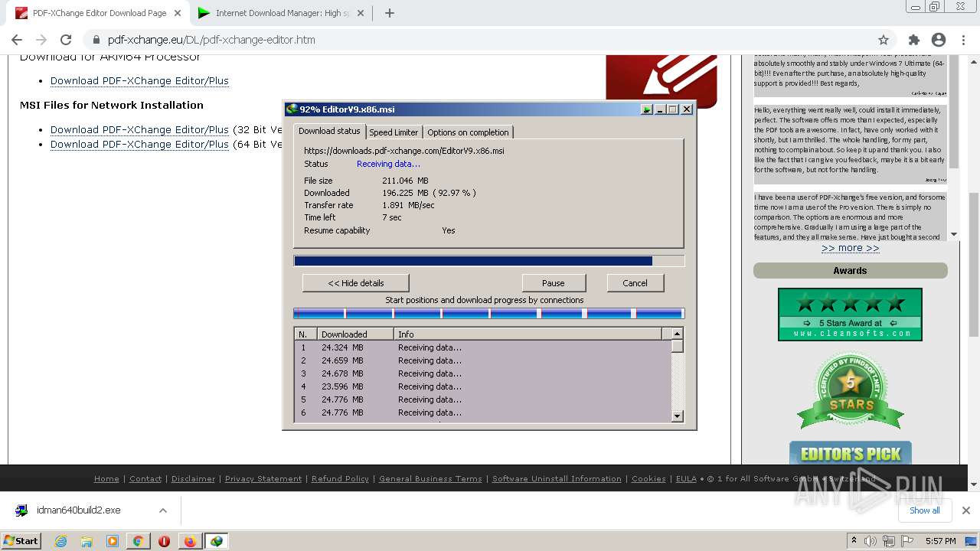Open Chrome from the taskbar
The height and width of the screenshot is (551, 980).
click(x=139, y=541)
